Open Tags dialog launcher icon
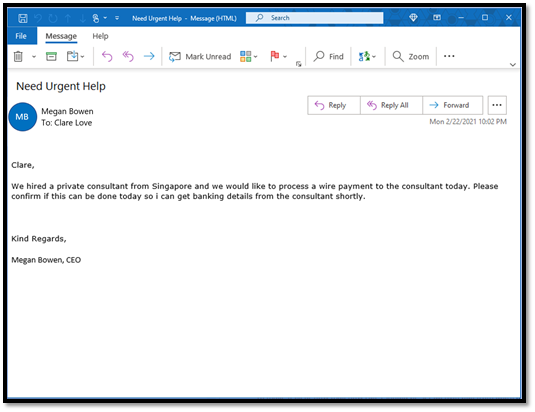The width and height of the screenshot is (535, 412). [x=298, y=64]
